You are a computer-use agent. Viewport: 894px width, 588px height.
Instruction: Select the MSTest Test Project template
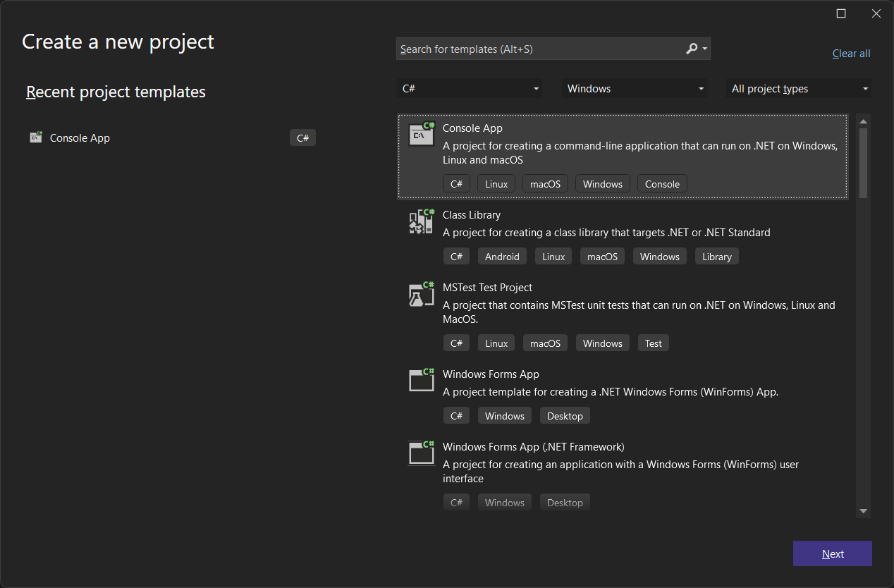(487, 288)
